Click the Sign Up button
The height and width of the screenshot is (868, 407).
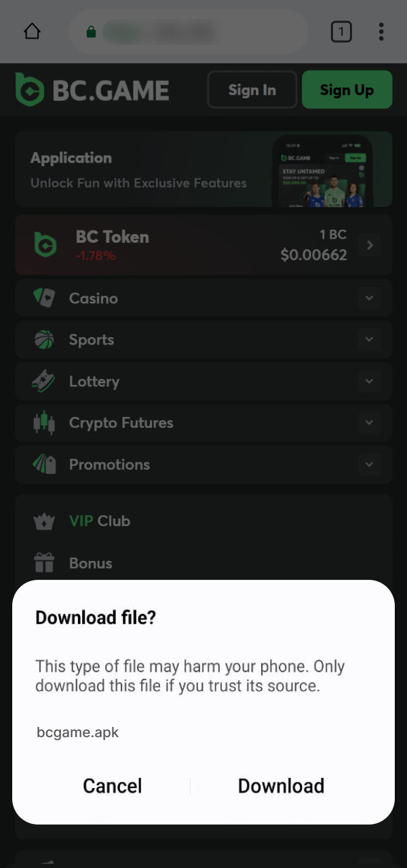tap(347, 89)
